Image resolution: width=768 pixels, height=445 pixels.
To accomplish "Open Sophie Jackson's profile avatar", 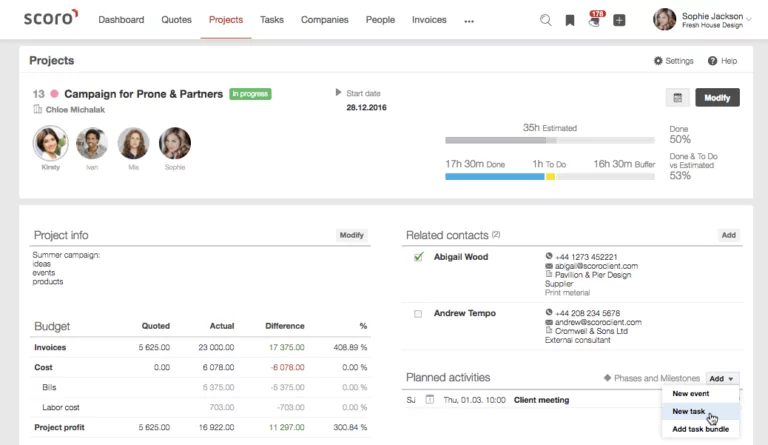I will click(664, 20).
